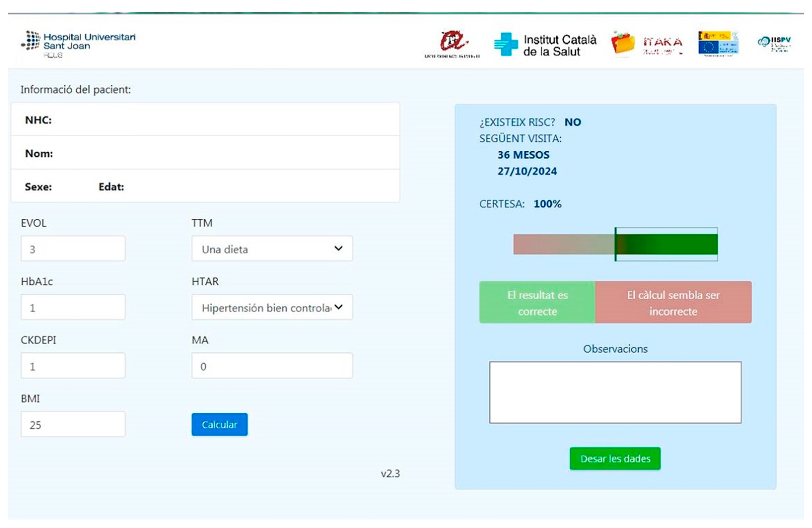The width and height of the screenshot is (812, 528).
Task: Open the TTM dropdown showing Una dieta
Action: (272, 249)
